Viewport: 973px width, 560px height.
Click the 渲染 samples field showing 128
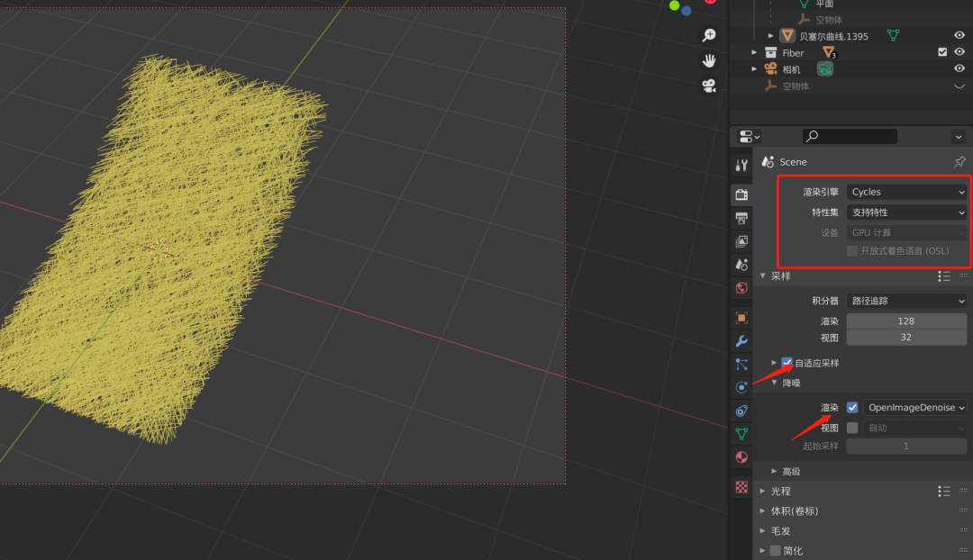(x=906, y=321)
